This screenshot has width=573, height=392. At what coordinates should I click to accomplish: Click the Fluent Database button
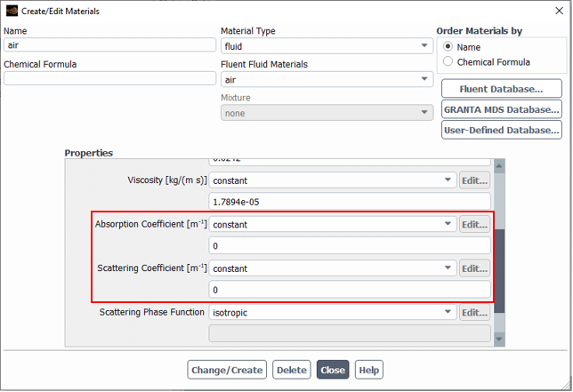tap(502, 89)
